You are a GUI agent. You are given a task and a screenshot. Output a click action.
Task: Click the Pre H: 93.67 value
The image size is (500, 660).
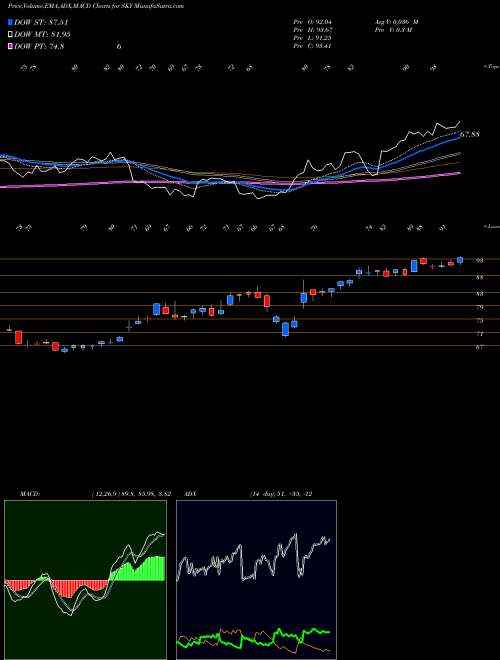point(313,30)
